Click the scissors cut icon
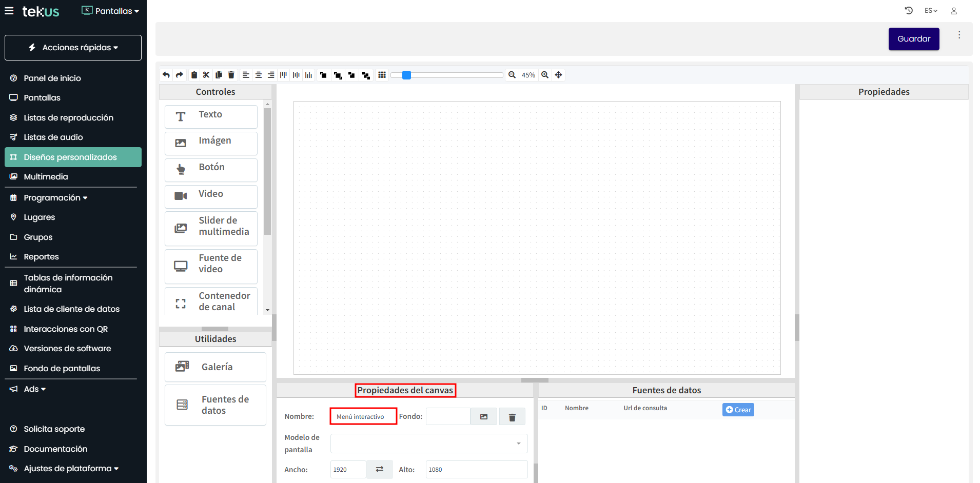This screenshot has width=980, height=483. point(206,75)
